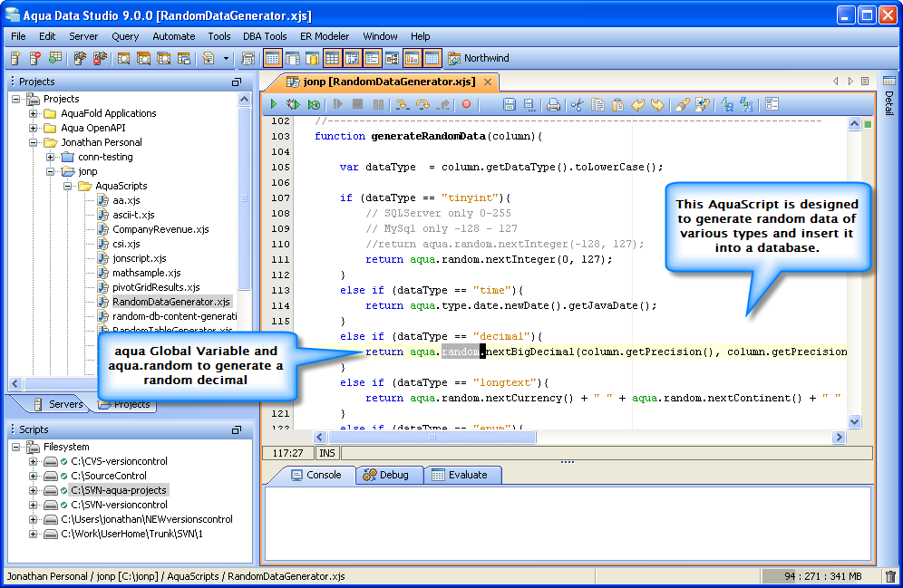Open the DBA Tools menu
The height and width of the screenshot is (588, 903).
[265, 36]
